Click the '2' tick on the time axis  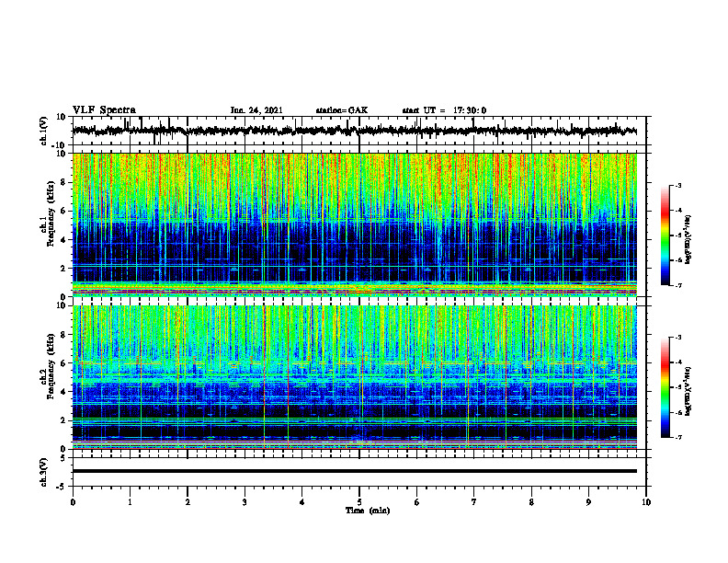[x=188, y=502]
